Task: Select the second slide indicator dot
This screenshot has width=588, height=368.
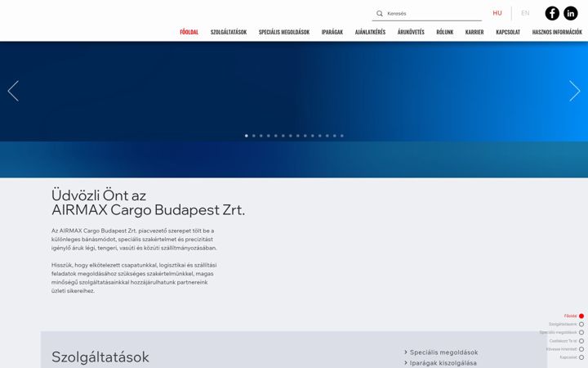Action: [254, 136]
